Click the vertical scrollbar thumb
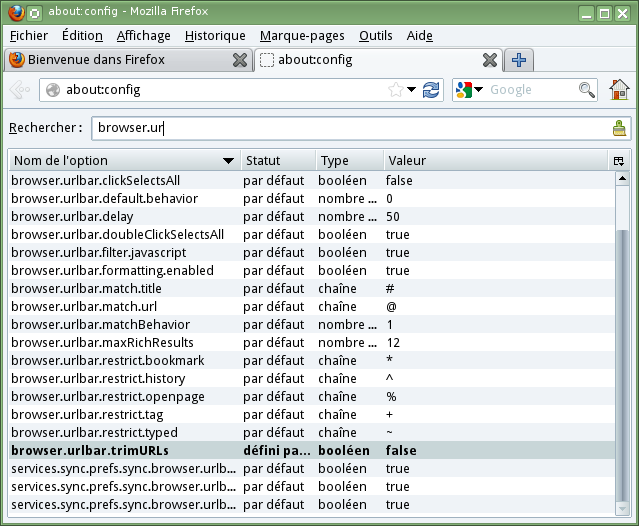The width and height of the screenshot is (639, 526). (622, 365)
